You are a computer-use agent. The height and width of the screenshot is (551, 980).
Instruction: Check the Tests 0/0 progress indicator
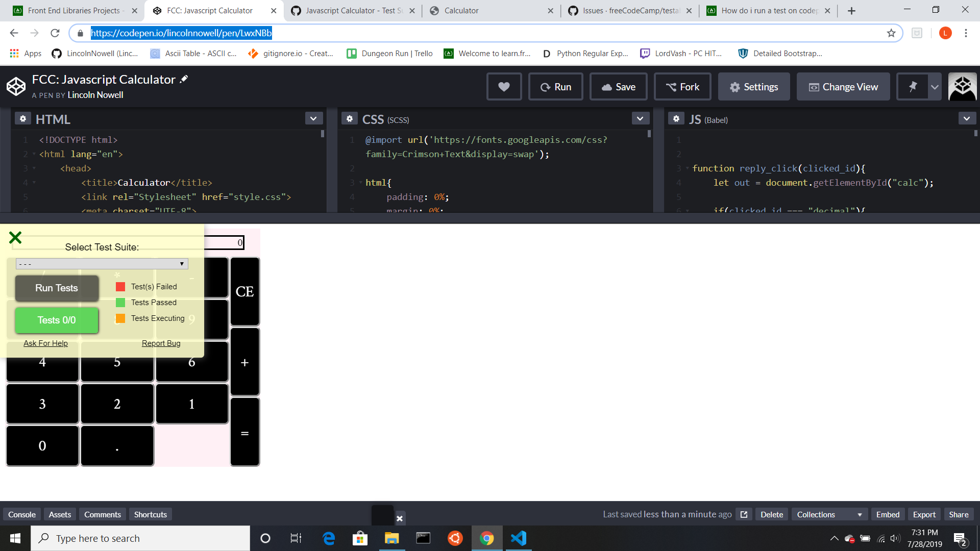(x=56, y=320)
